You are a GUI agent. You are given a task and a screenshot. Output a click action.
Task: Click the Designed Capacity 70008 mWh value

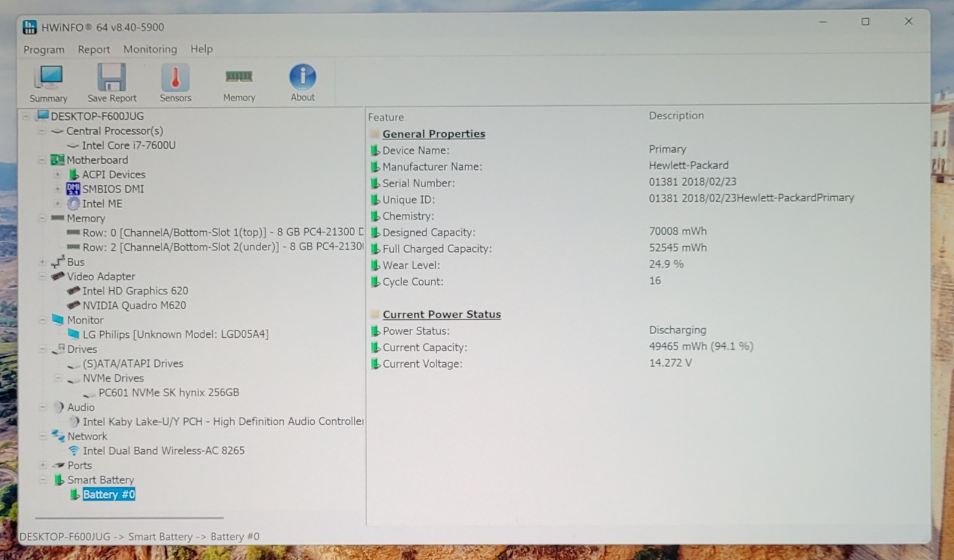pyautogui.click(x=678, y=231)
